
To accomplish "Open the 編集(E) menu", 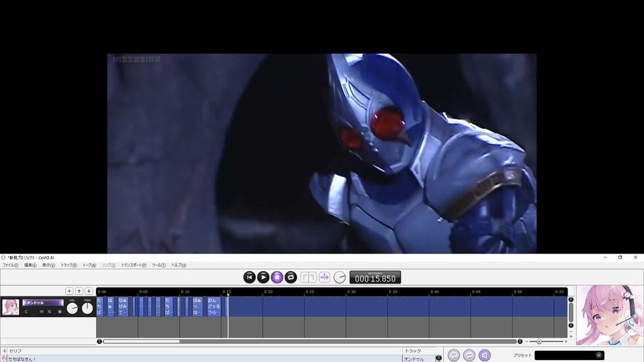I will (30, 265).
